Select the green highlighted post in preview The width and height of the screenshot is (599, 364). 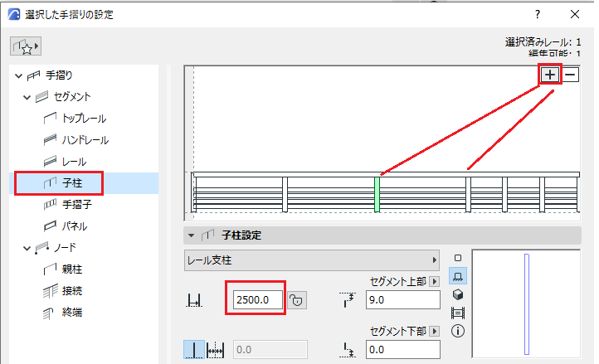coord(377,194)
